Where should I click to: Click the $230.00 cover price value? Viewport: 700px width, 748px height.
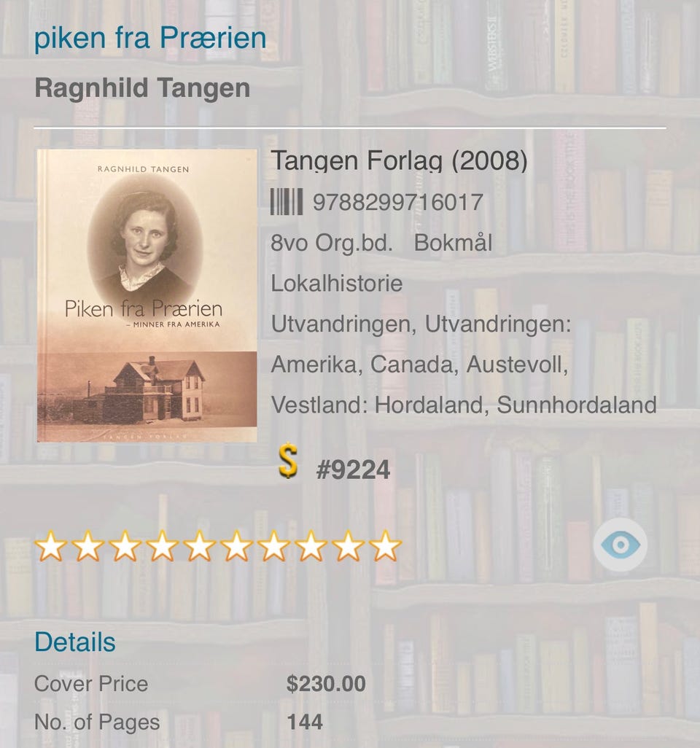(326, 684)
